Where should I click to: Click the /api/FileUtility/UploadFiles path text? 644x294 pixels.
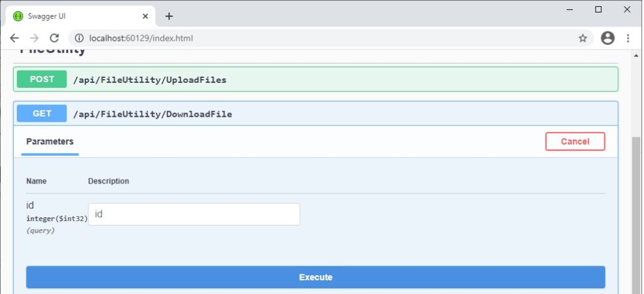click(x=150, y=80)
